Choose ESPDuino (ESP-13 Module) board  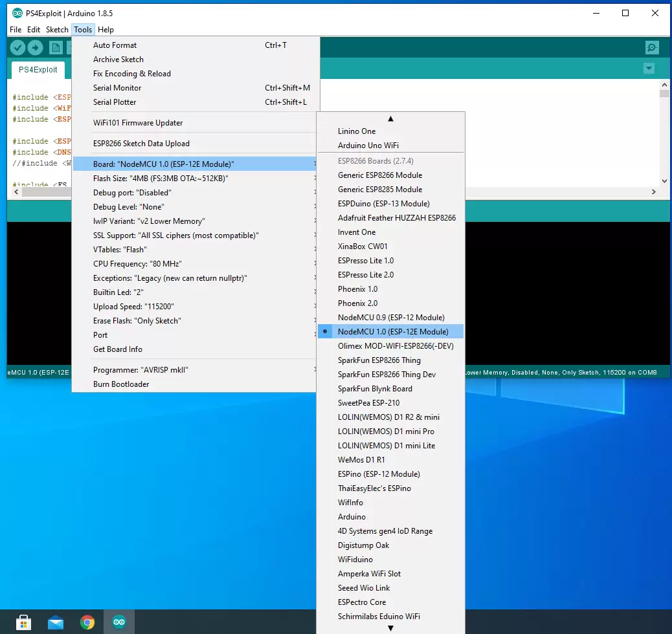click(390, 204)
